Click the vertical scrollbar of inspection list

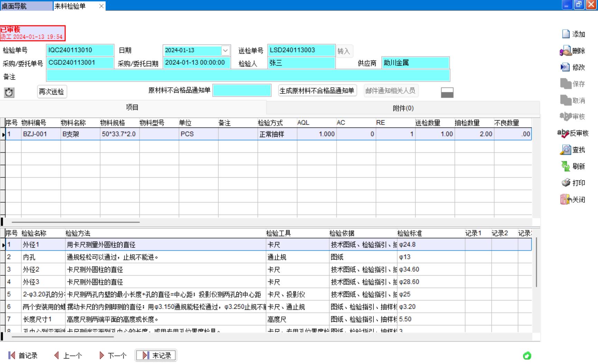click(x=536, y=263)
